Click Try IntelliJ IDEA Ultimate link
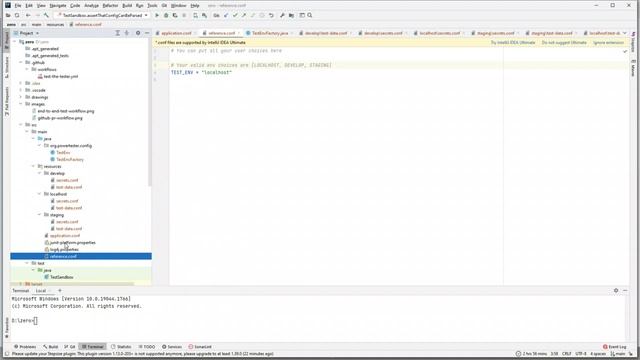Viewport: 640px width, 360px height. 513,43
